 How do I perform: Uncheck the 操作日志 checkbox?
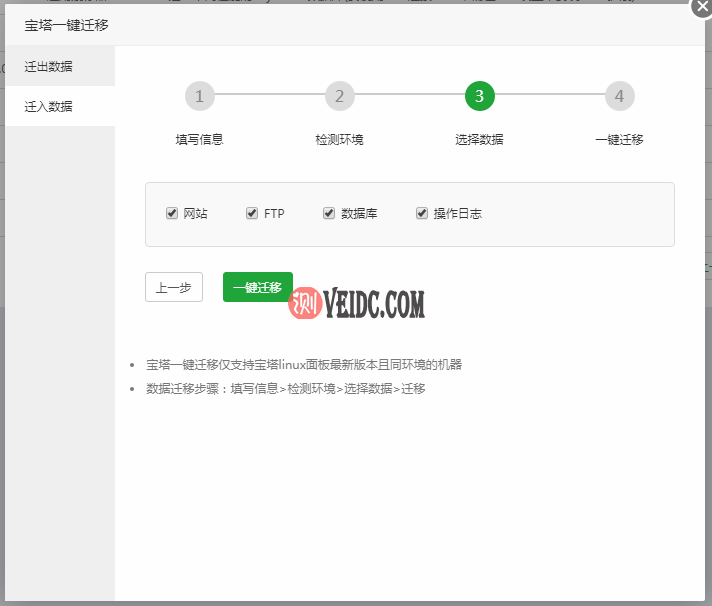(x=422, y=213)
